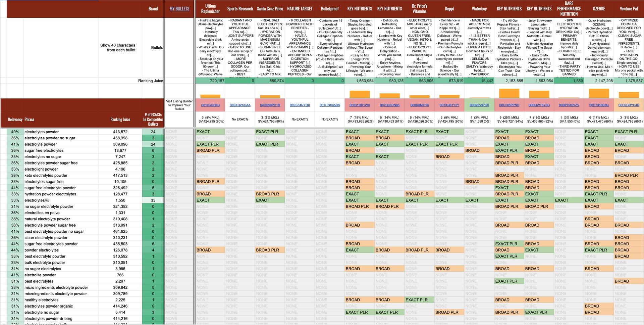Click the Ultima Replenisher bullets preview cell

[x=210, y=48]
